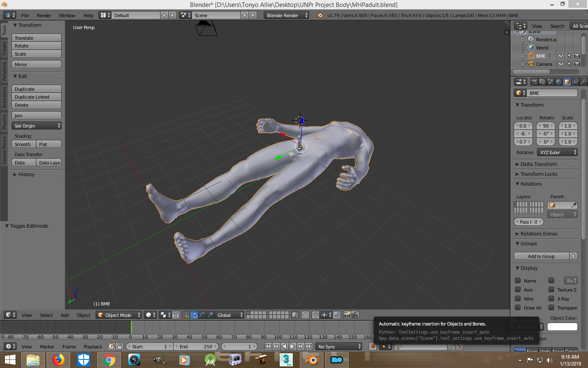Viewport: 588px width, 368px height.
Task: Click the Object Color white swatch
Action: coord(562,327)
